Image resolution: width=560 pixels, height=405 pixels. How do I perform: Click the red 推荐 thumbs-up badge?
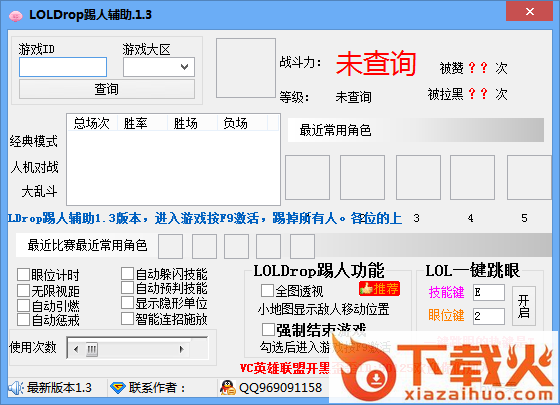point(379,289)
